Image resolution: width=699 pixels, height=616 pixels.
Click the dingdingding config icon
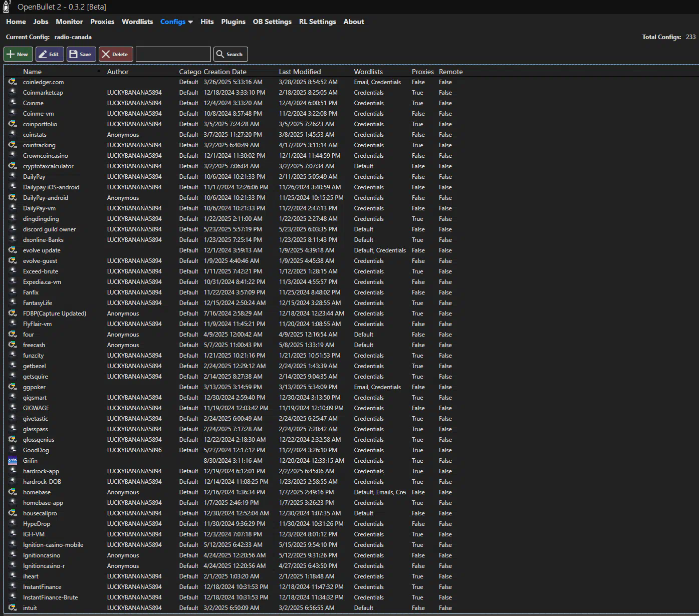[13, 218]
